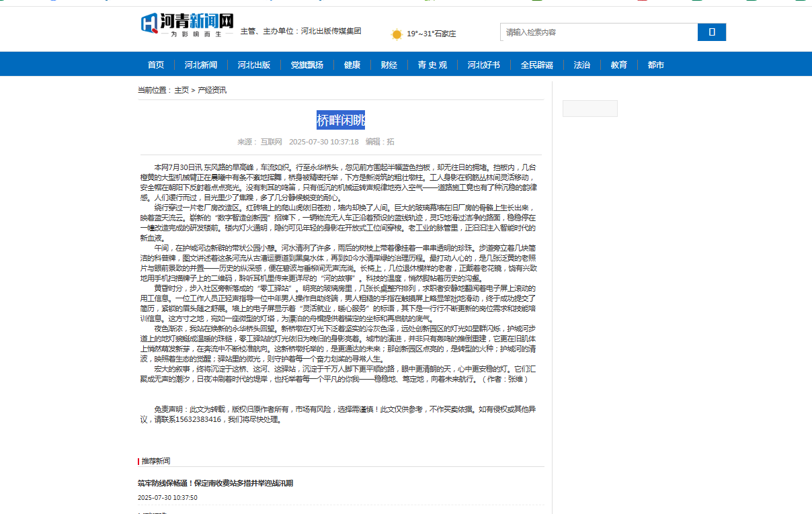Click the 产经资讯 breadcrumb link

pyautogui.click(x=212, y=90)
